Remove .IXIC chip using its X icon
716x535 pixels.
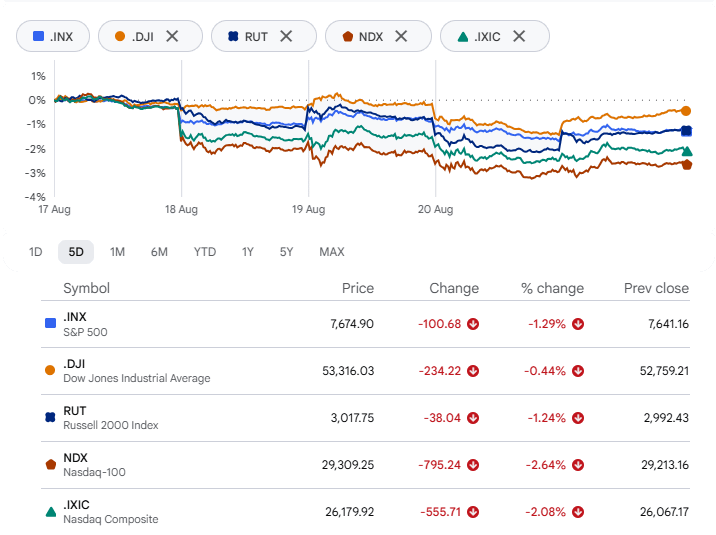(x=519, y=36)
